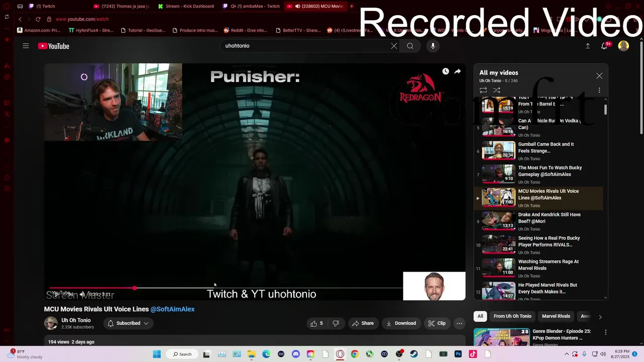This screenshot has height=362, width=644.
Task: Click the Share button below the video
Action: tap(363, 323)
